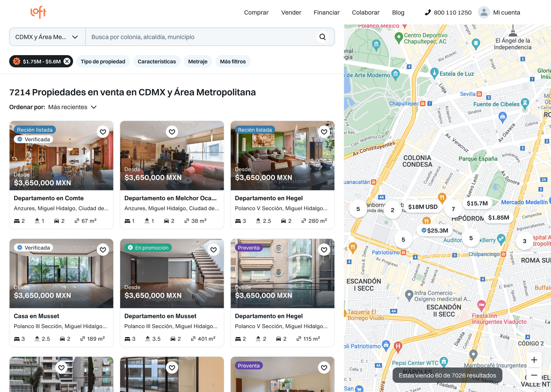Toggle heart on bottom-middle interior photo

(172, 367)
